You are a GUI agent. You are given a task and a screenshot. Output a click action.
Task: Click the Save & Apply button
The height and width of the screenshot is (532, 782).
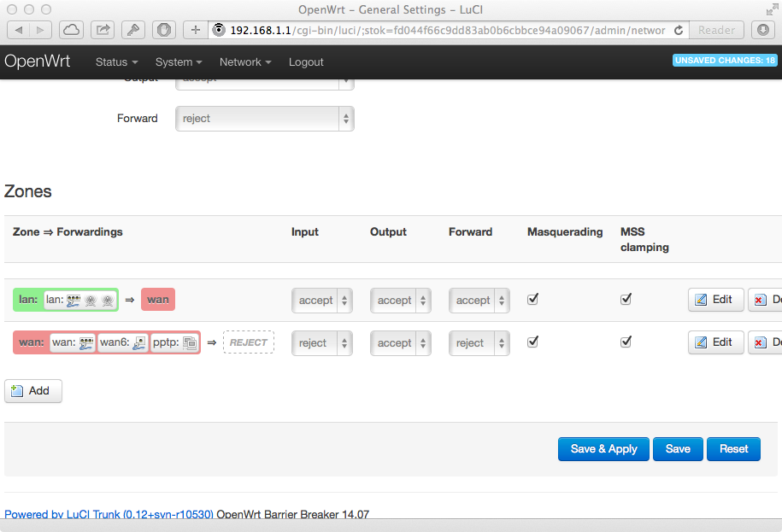tap(603, 449)
